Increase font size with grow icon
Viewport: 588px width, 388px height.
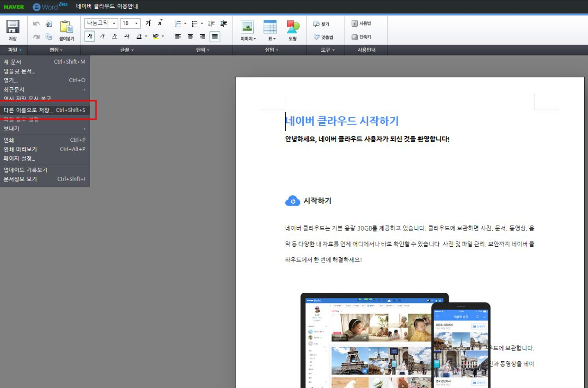(148, 23)
